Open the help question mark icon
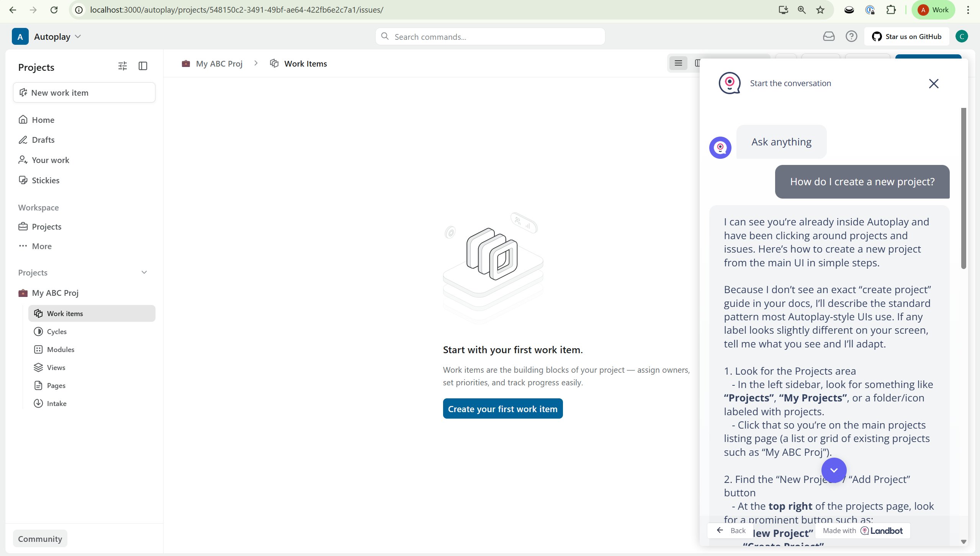The image size is (980, 556). pos(851,37)
